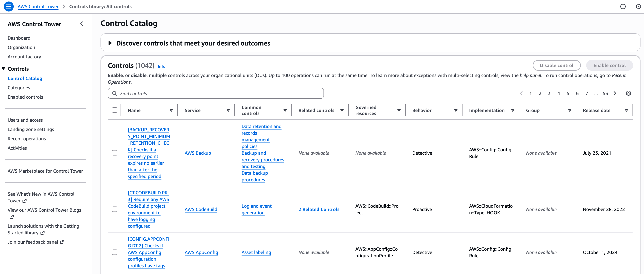Open Activities in sidebar

(x=17, y=148)
